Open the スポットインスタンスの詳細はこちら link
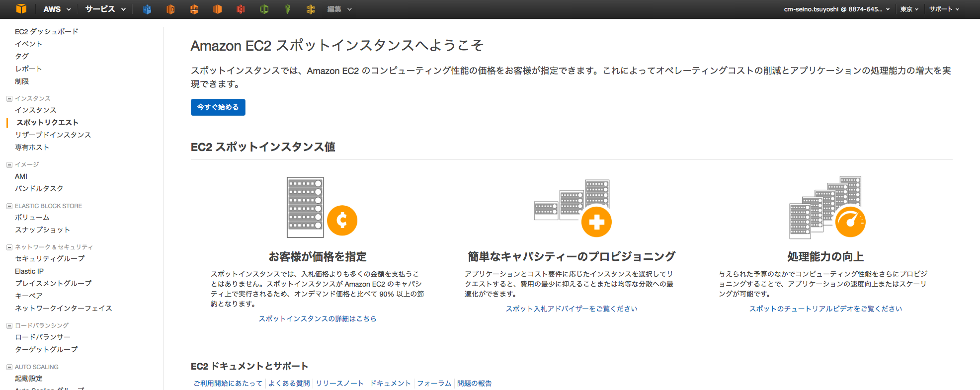 (x=318, y=318)
